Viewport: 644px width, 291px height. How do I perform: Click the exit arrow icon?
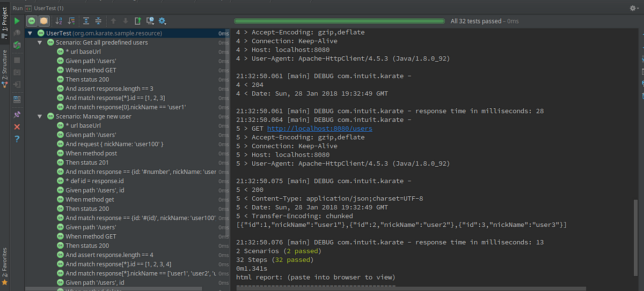(17, 85)
